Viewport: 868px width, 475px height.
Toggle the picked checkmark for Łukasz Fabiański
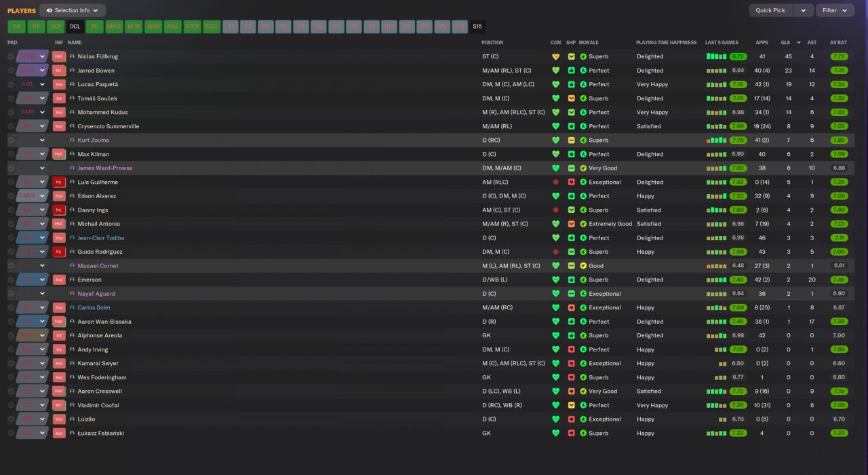(x=11, y=433)
